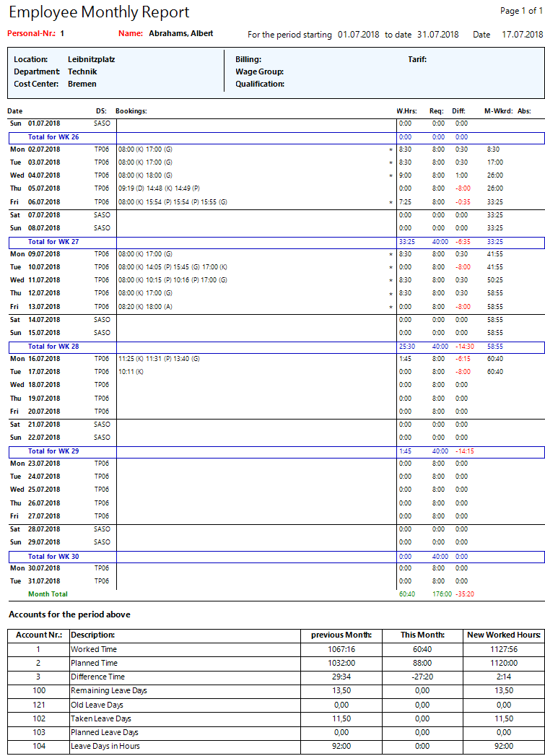Click the 1067:16 previous month value
Image resolution: width=545 pixels, height=756 pixels.
341,649
